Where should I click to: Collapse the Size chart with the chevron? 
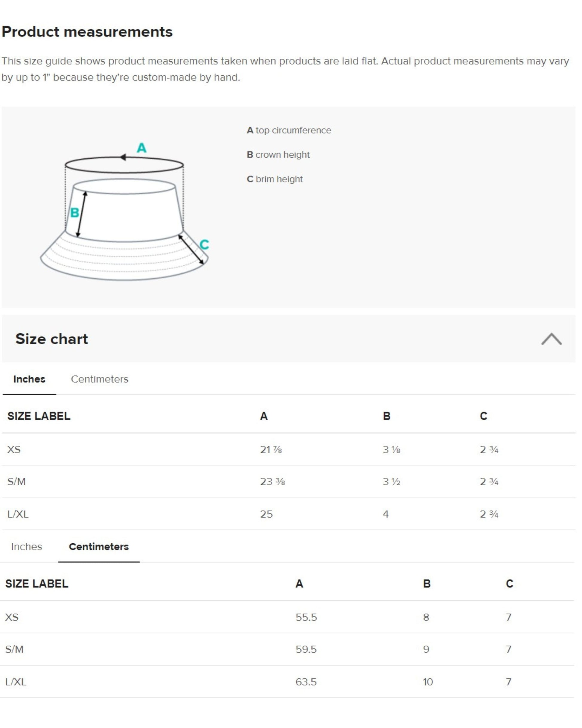click(x=551, y=339)
